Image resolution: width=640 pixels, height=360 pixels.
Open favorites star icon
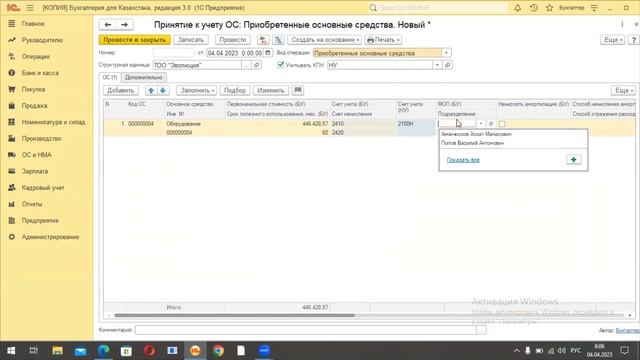549,8
